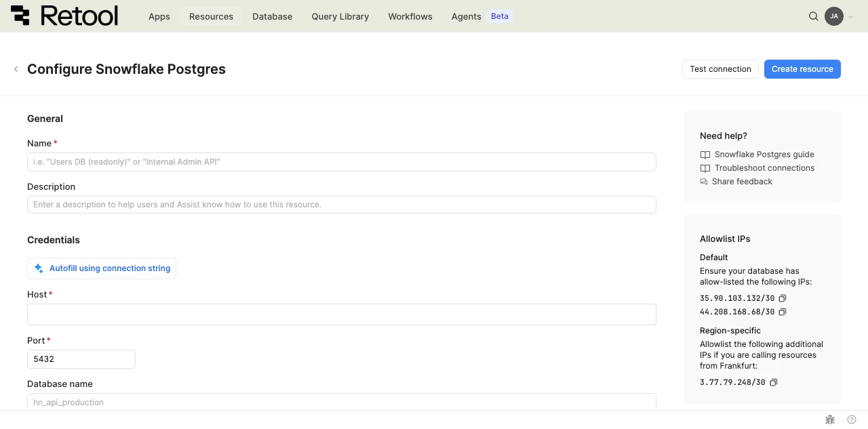The image size is (868, 429).
Task: Click the Need help? heading
Action: point(724,136)
